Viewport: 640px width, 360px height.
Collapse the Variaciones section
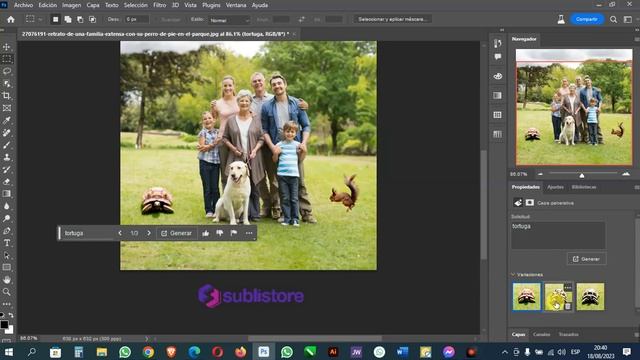pyautogui.click(x=513, y=274)
